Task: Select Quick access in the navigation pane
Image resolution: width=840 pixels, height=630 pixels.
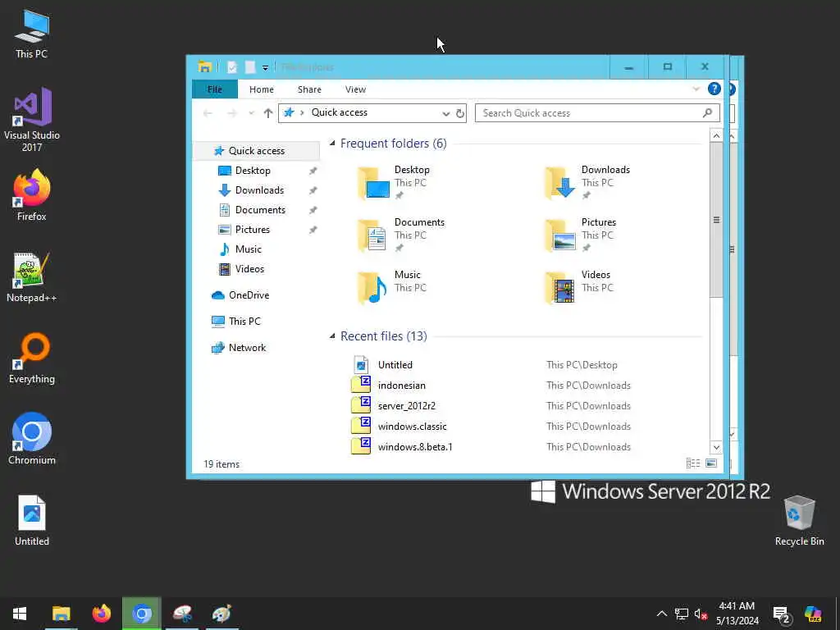Action: click(x=257, y=151)
